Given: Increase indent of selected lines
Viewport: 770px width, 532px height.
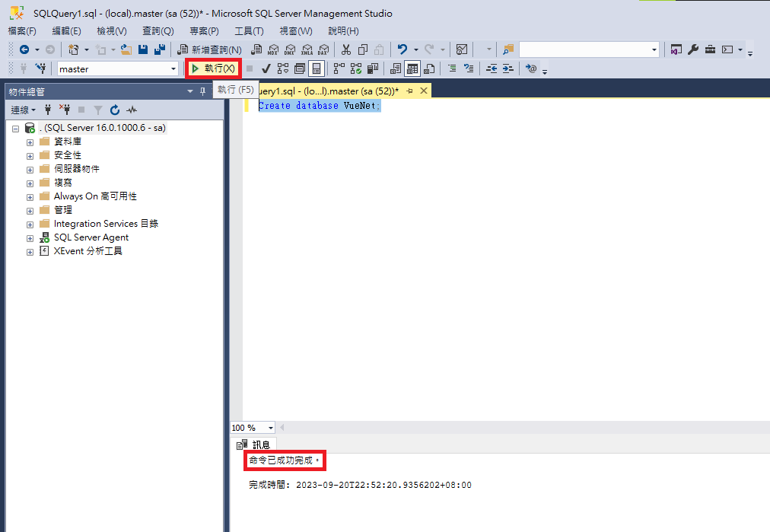Looking at the screenshot, I should (x=508, y=68).
